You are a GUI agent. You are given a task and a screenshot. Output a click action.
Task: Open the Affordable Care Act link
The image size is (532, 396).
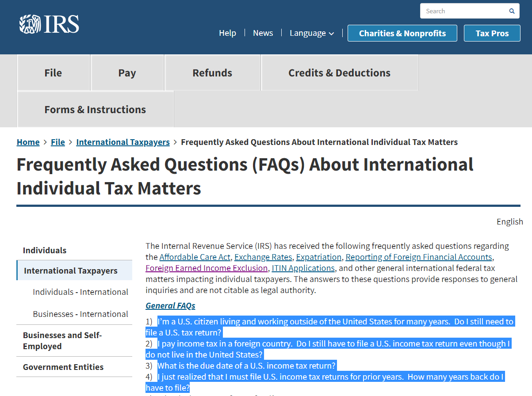(x=195, y=257)
